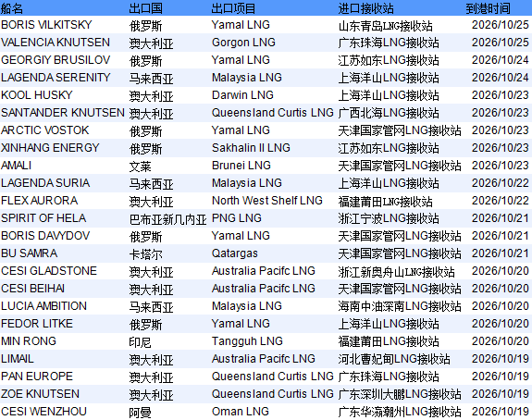Click KOOL HUSKY's 上海洋山LNG接收站 cell
Image resolution: width=532 pixels, height=420 pixels.
tap(389, 95)
